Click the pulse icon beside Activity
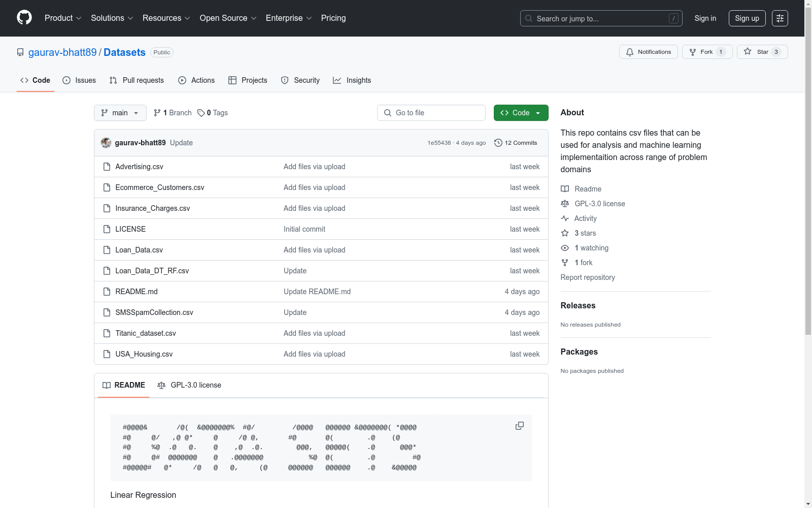Image resolution: width=812 pixels, height=508 pixels. pyautogui.click(x=565, y=218)
